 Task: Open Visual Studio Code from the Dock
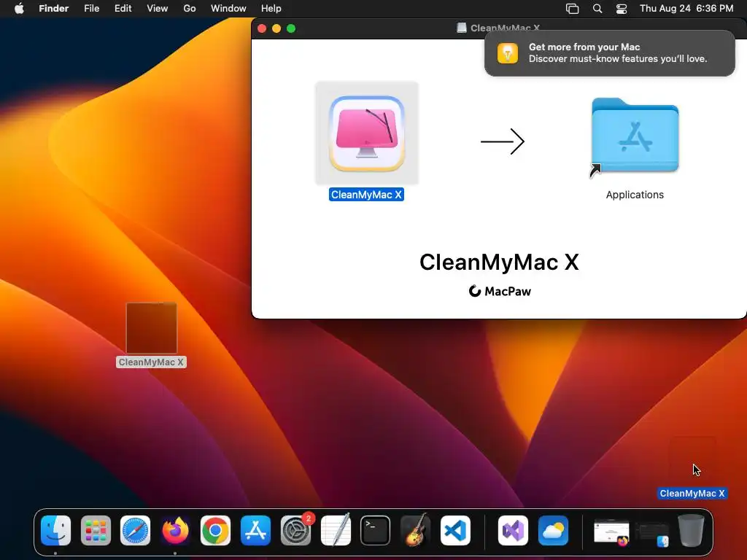coord(455,531)
